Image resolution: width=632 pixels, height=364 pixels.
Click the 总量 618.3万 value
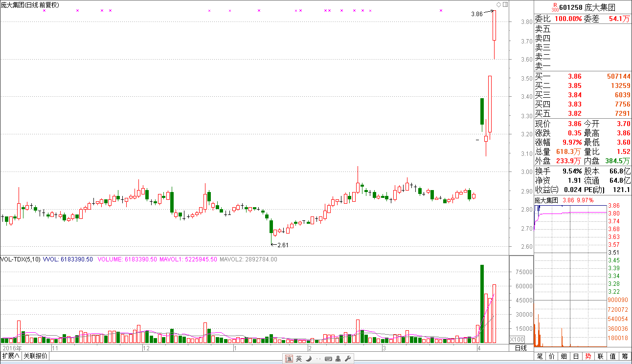[568, 152]
